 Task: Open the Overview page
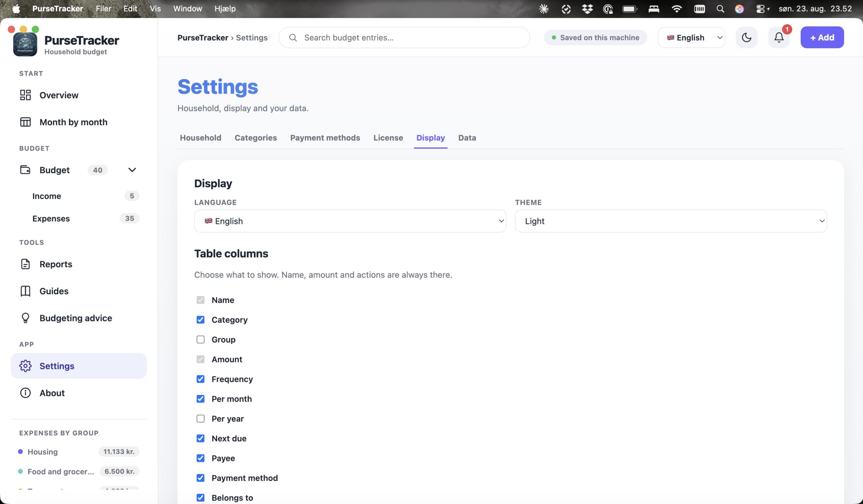coord(79,95)
